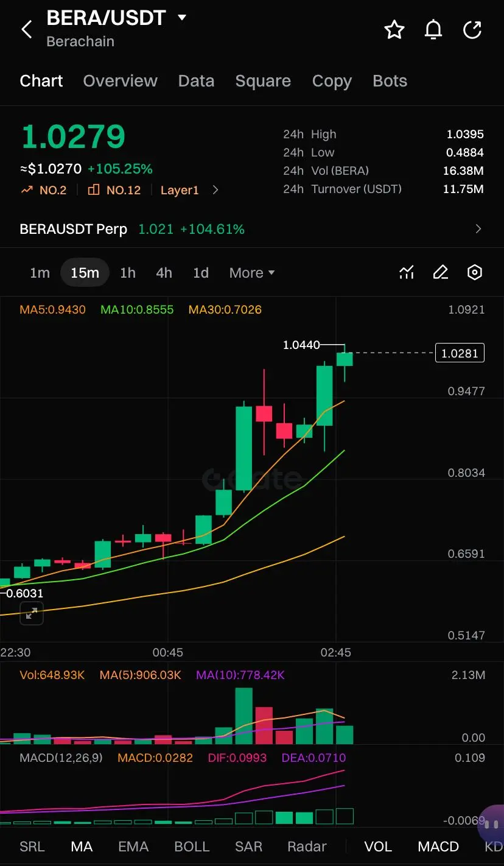Toggle the BOLL indicator

(192, 847)
